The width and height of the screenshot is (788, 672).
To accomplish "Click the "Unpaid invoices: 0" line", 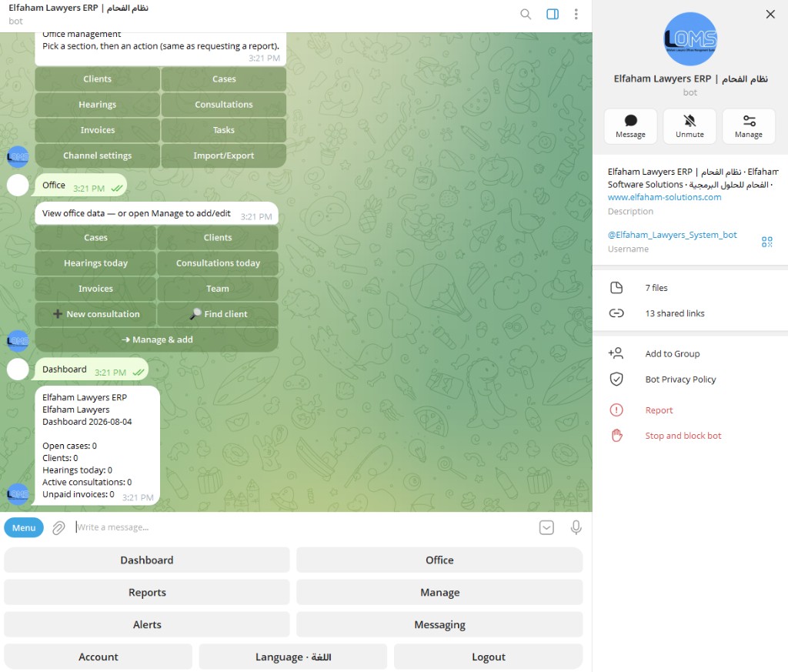I will [78, 494].
